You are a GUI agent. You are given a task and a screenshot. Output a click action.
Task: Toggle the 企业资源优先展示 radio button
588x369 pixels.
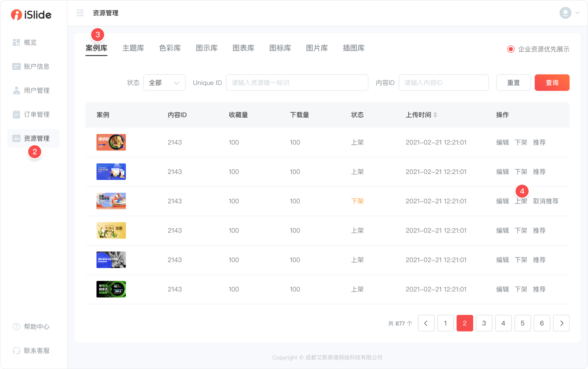coord(511,49)
